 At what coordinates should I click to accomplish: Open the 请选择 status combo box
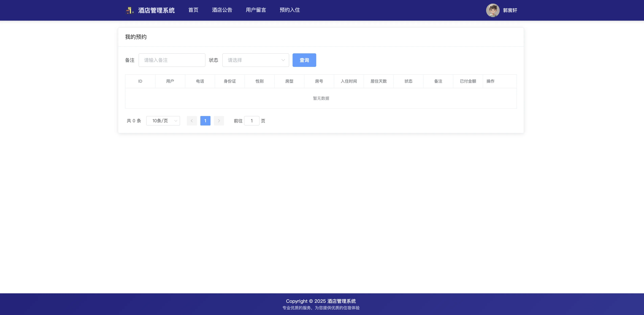(252, 60)
